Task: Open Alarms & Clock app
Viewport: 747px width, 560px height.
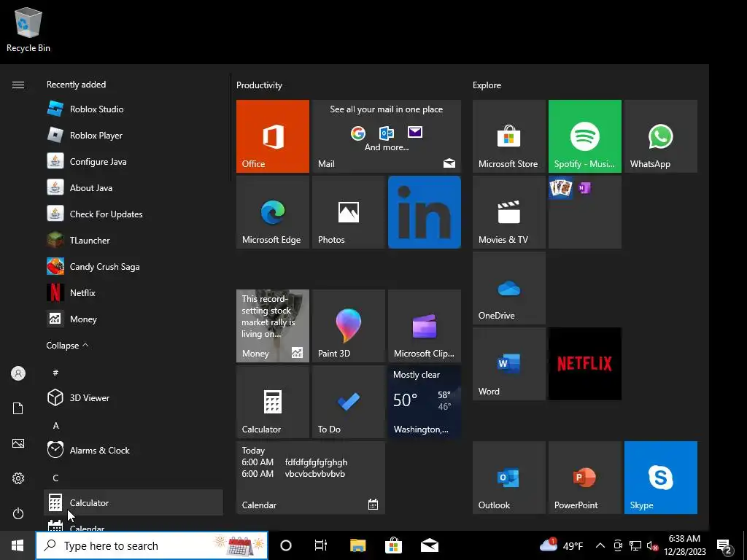Action: click(x=133, y=450)
